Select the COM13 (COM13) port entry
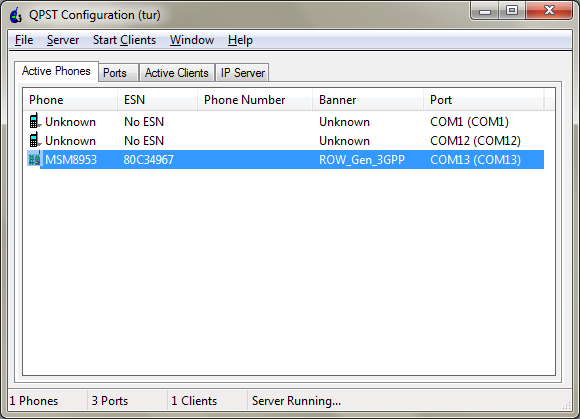The height and width of the screenshot is (419, 580). coord(475,160)
